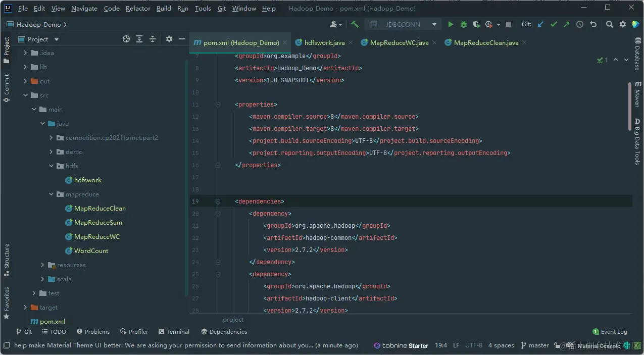Viewport: 644px width, 355px height.
Task: Click the Build Project hammer icon
Action: point(355,24)
